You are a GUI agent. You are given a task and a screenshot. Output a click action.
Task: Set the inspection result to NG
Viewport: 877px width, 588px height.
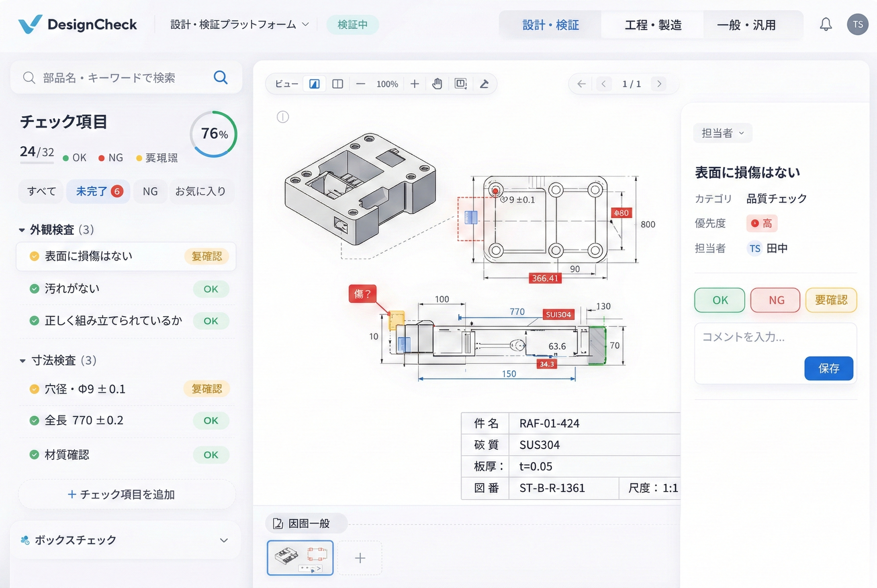point(775,300)
